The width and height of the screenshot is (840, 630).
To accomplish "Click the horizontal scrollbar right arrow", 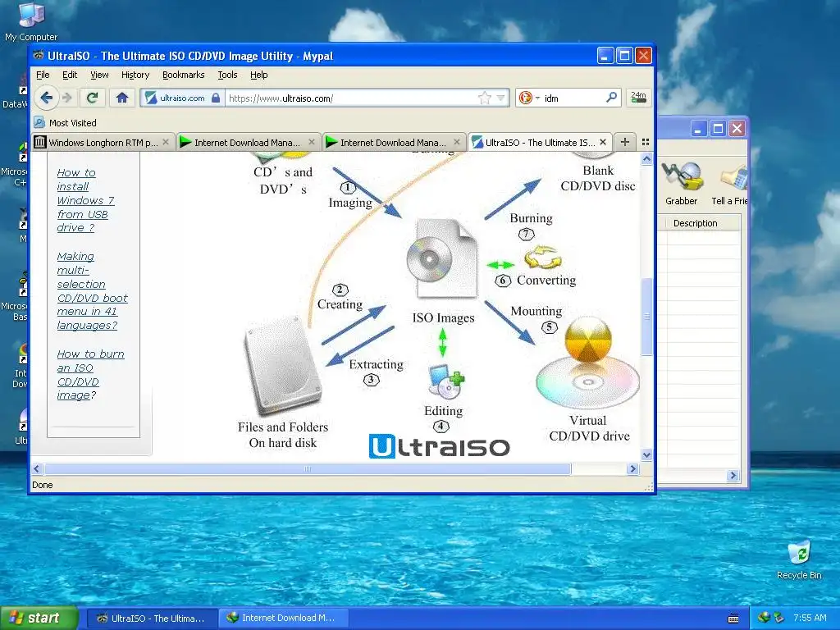I will pos(632,468).
